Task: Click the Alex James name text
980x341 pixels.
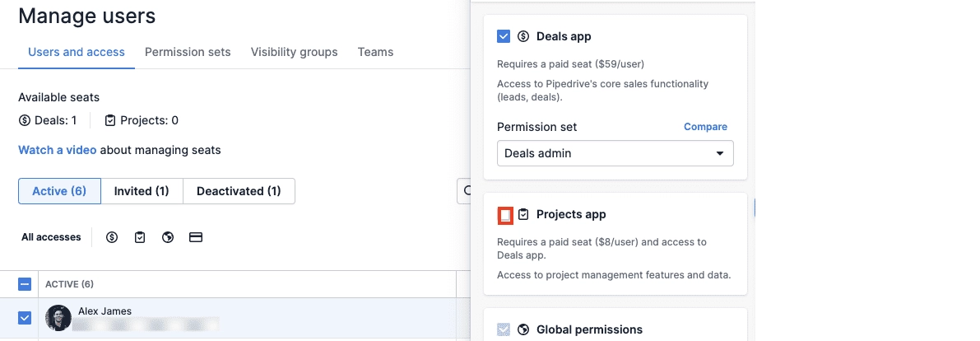Action: coord(105,311)
